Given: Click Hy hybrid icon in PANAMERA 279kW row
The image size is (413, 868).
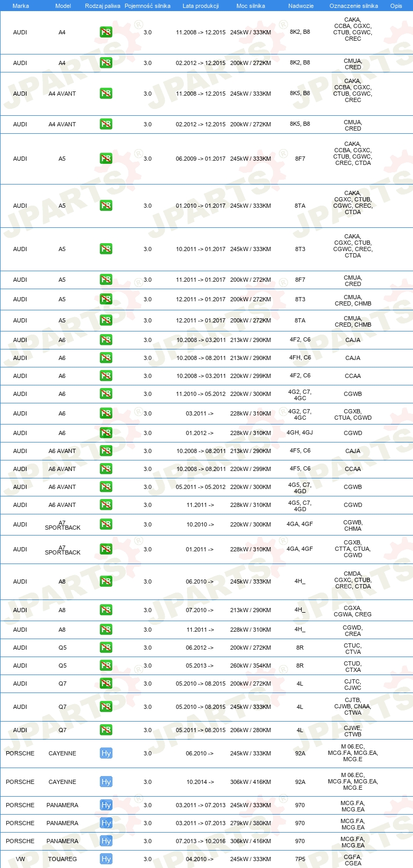Looking at the screenshot, I should point(106,823).
